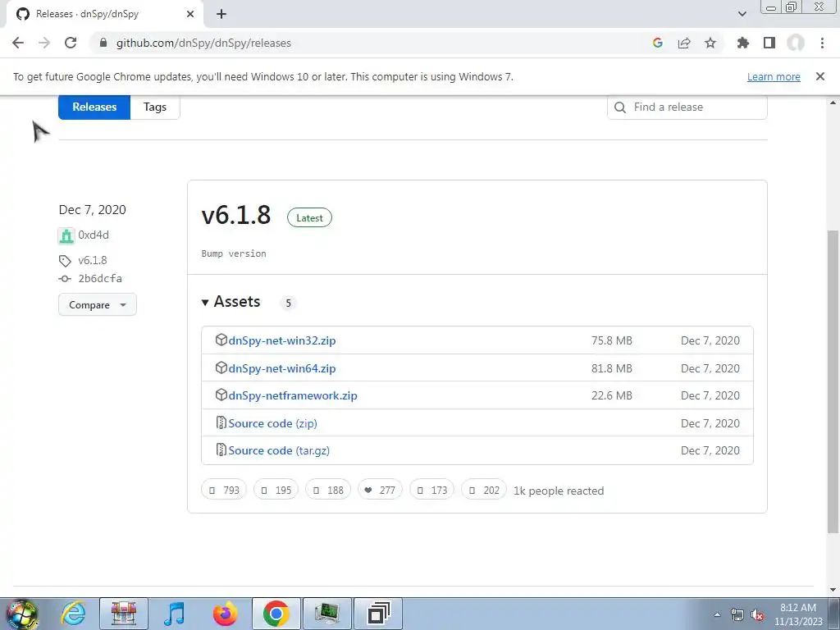The width and height of the screenshot is (840, 630).
Task: Dismiss the Chrome update notification bar
Action: [x=820, y=76]
